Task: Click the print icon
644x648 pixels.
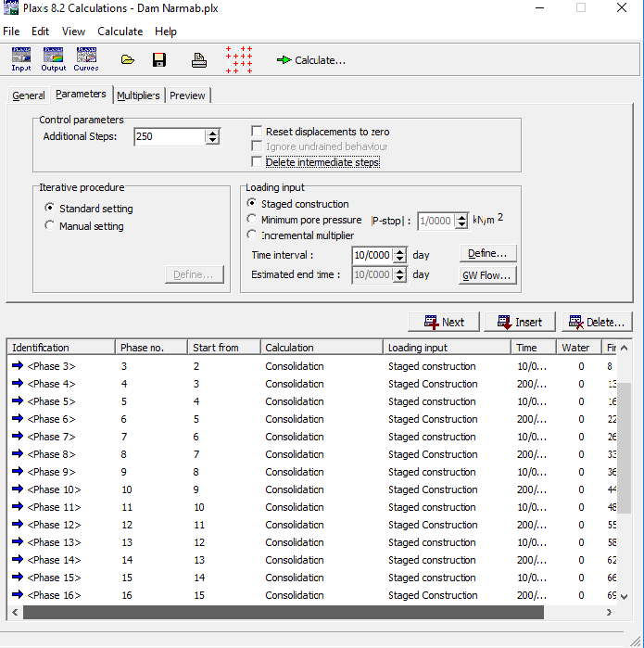Action: (198, 60)
